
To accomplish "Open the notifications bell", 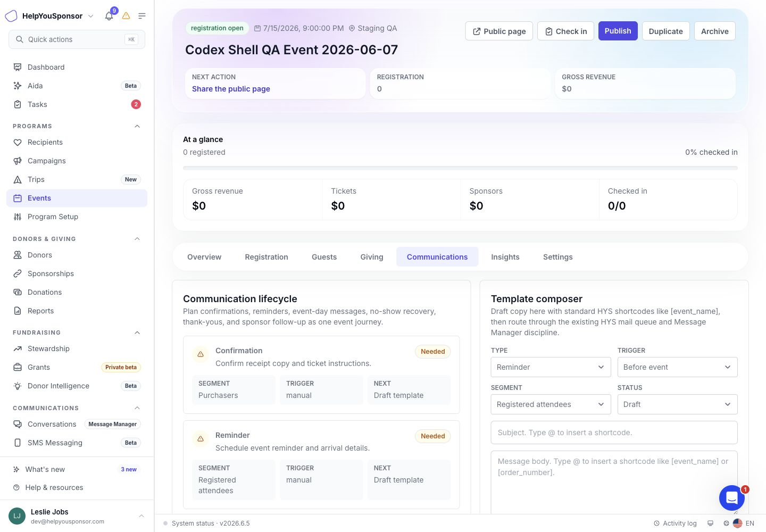I will tap(109, 16).
